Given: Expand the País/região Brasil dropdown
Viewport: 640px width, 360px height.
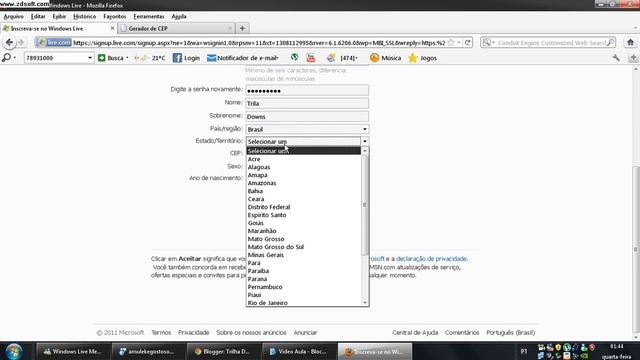Looking at the screenshot, I should (364, 129).
